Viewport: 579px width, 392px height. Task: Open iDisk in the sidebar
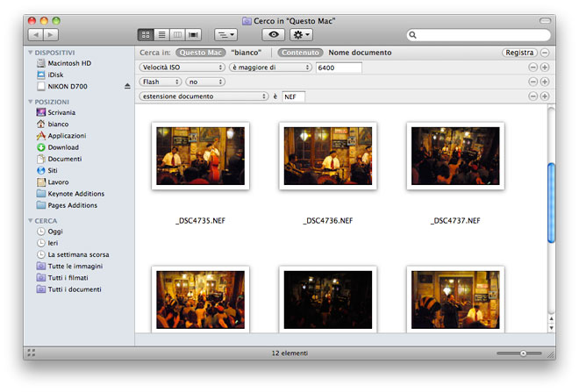point(55,75)
